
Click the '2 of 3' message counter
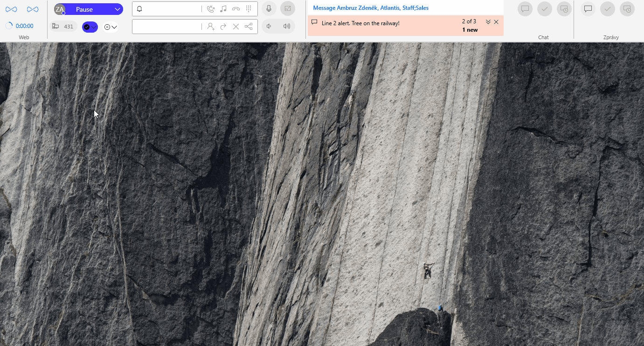[469, 21]
